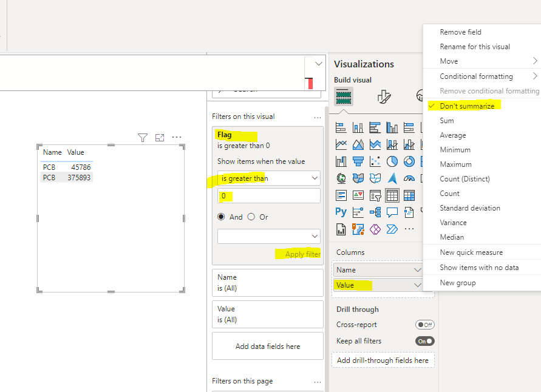Image resolution: width=541 pixels, height=392 pixels.
Task: Select the gauge visual
Action: click(x=409, y=178)
